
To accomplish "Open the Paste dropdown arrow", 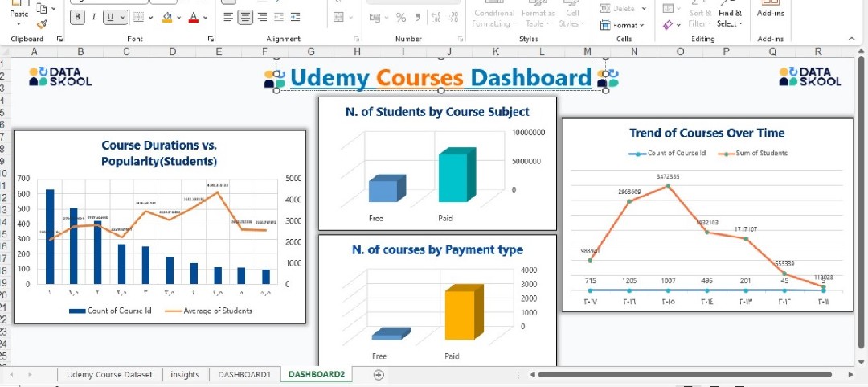I will tap(19, 23).
